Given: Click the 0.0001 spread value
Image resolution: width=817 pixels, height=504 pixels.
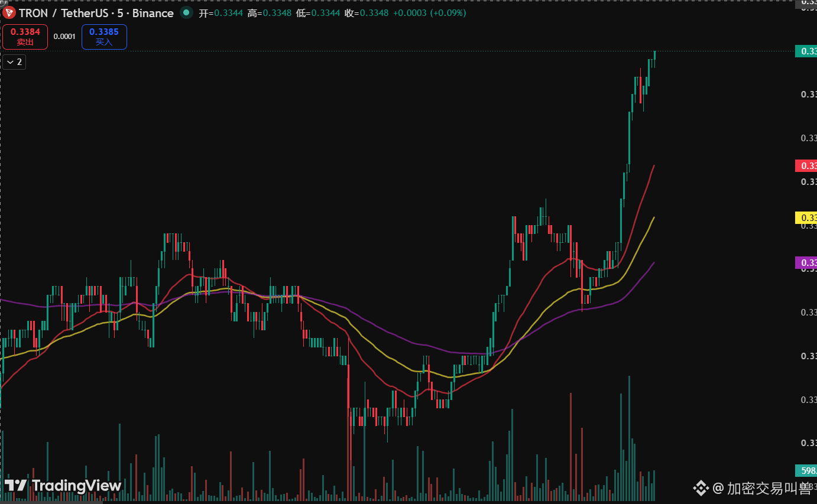Looking at the screenshot, I should pos(64,37).
